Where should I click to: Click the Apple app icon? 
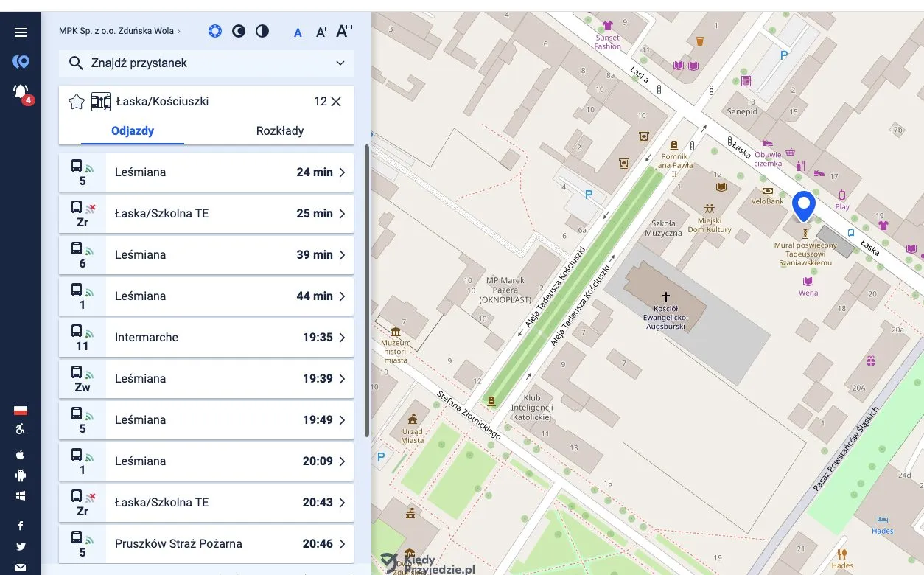tap(21, 454)
